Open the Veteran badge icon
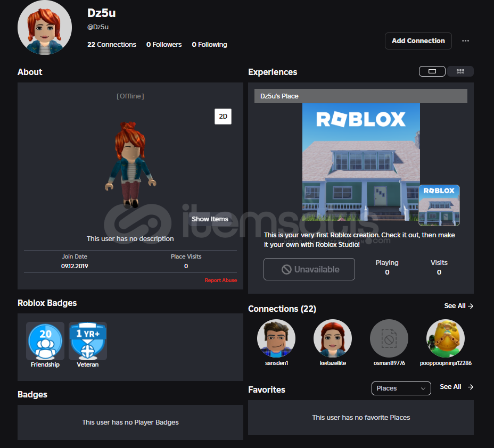This screenshot has width=494, height=448. pyautogui.click(x=88, y=341)
